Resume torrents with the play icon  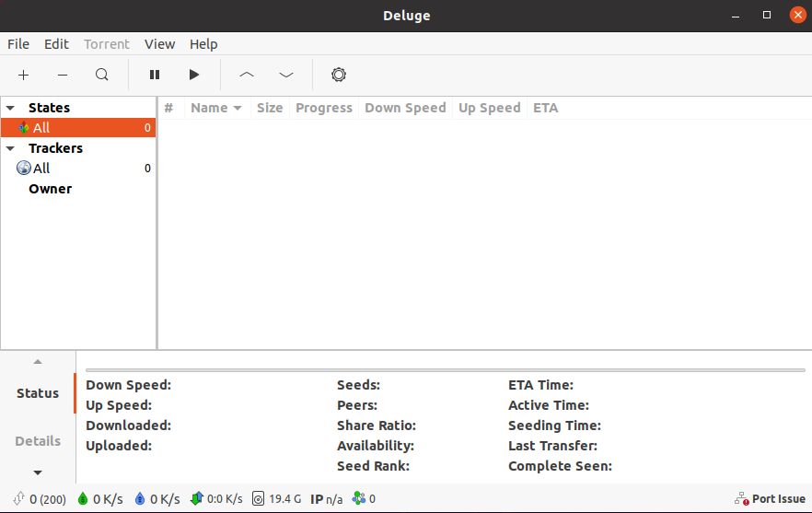[x=194, y=76]
